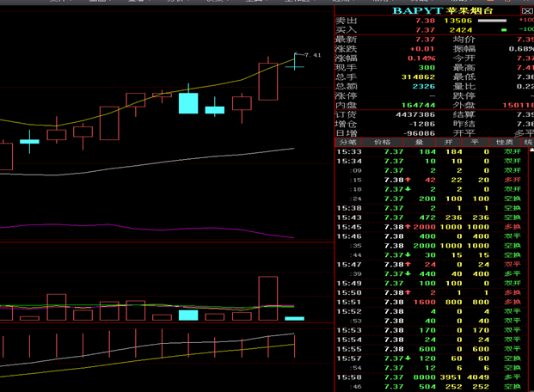Click the 涨跌 value +0.01

point(422,49)
